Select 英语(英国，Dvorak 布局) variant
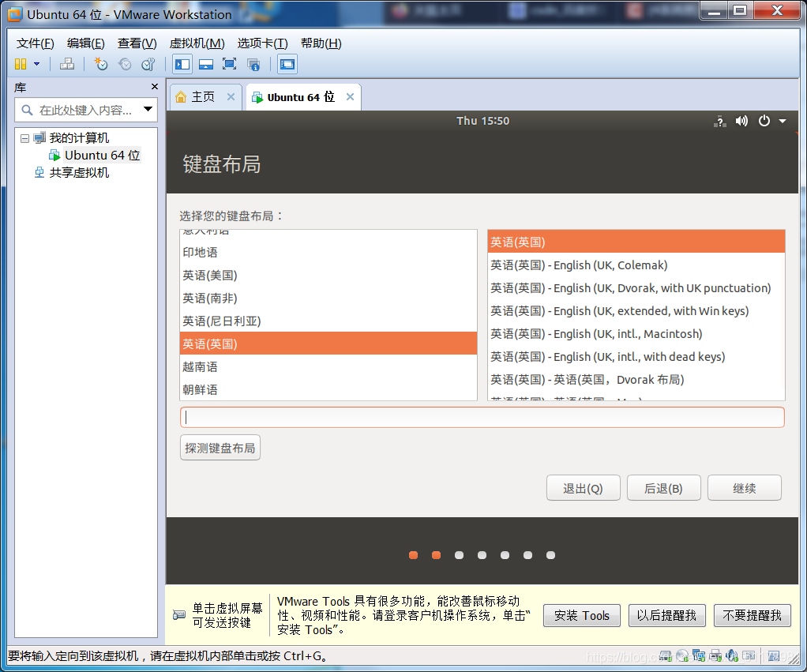The width and height of the screenshot is (807, 672). tap(636, 379)
